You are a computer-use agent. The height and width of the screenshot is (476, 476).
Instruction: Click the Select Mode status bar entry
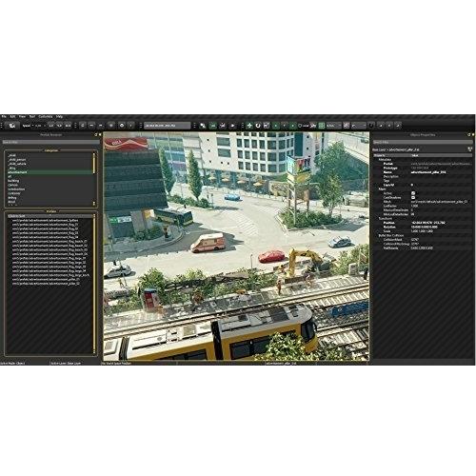pyautogui.click(x=12, y=363)
